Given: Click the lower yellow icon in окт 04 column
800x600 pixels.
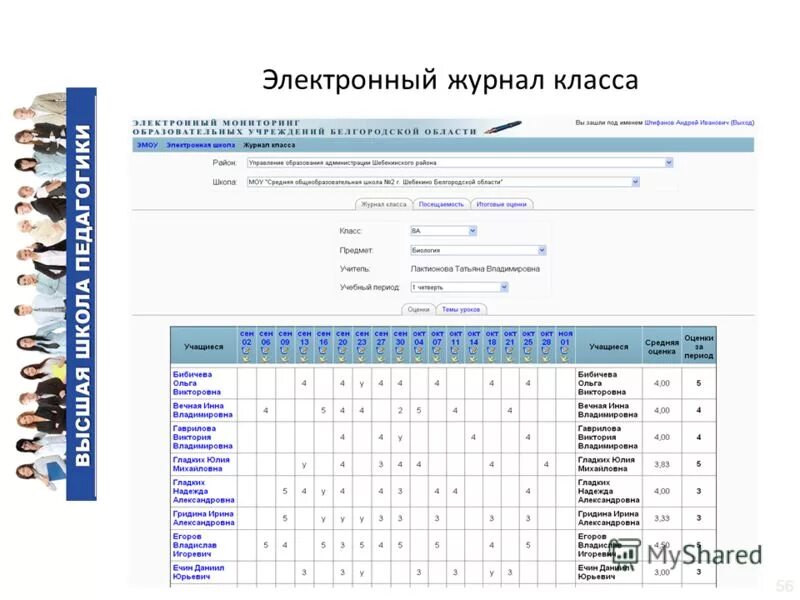Looking at the screenshot, I should tap(419, 359).
